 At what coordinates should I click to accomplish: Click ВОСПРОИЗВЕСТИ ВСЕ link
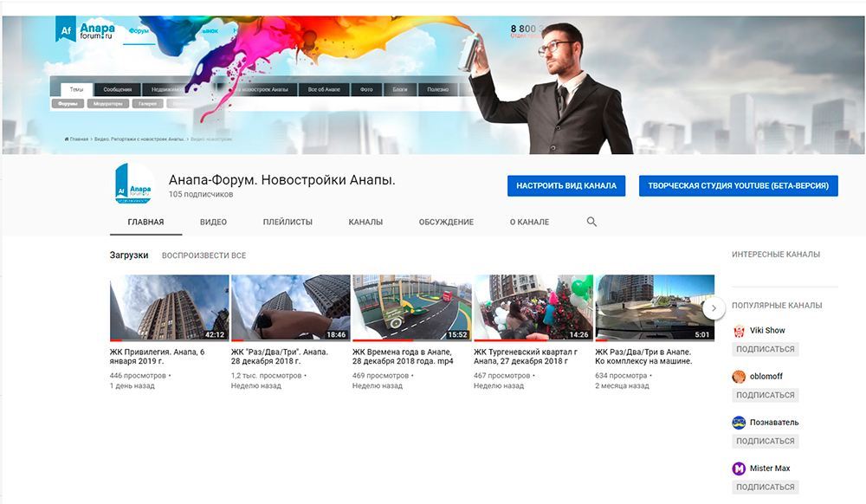(x=204, y=255)
